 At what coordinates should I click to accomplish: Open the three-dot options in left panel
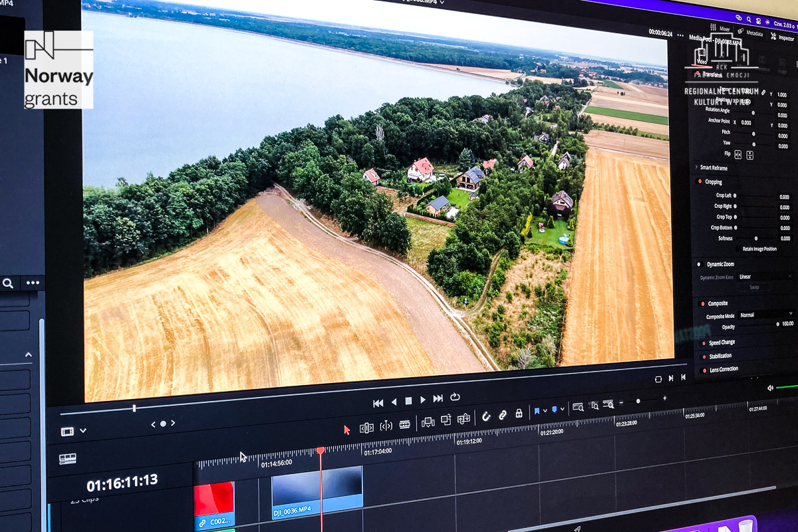coord(33,283)
